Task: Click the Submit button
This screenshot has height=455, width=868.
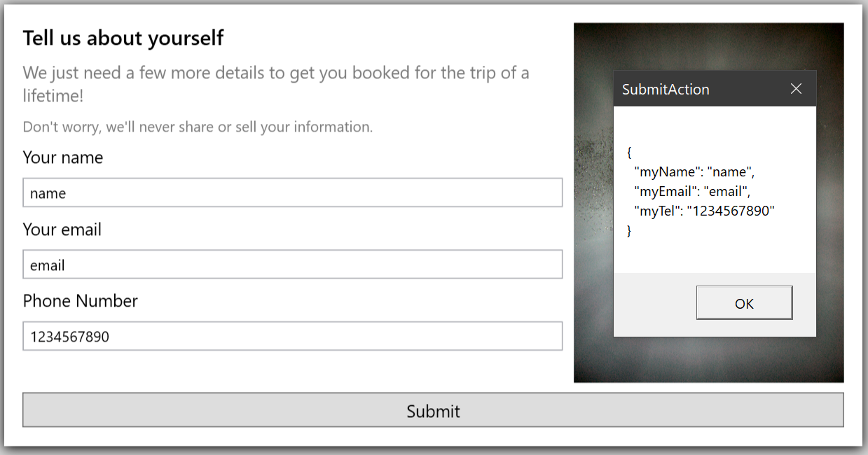Action: [433, 410]
